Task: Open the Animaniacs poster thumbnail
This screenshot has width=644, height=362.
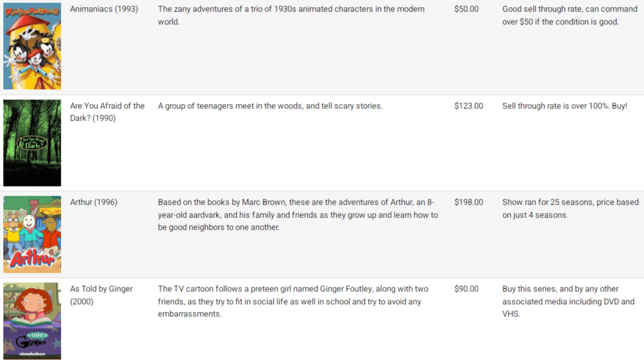Action: pyautogui.click(x=32, y=46)
